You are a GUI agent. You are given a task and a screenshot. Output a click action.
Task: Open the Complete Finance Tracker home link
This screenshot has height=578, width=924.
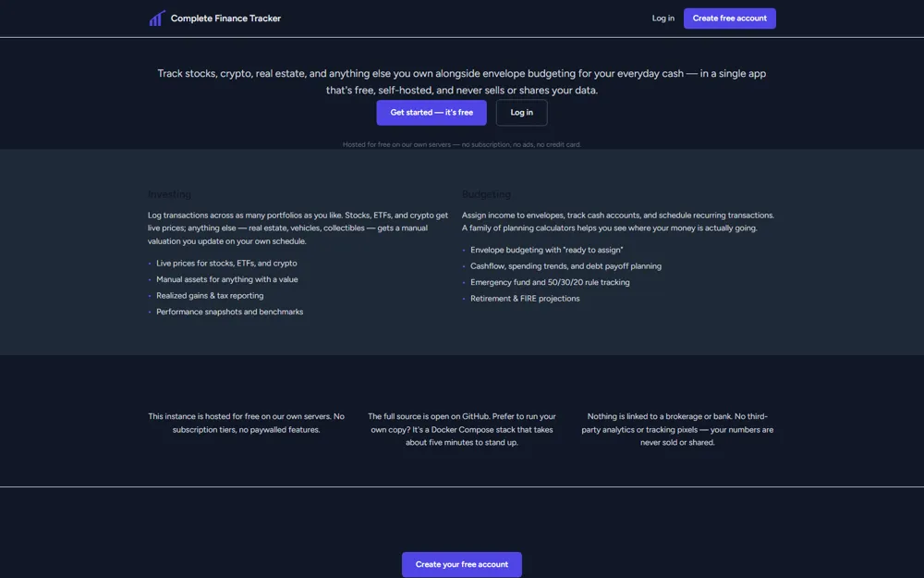click(214, 18)
